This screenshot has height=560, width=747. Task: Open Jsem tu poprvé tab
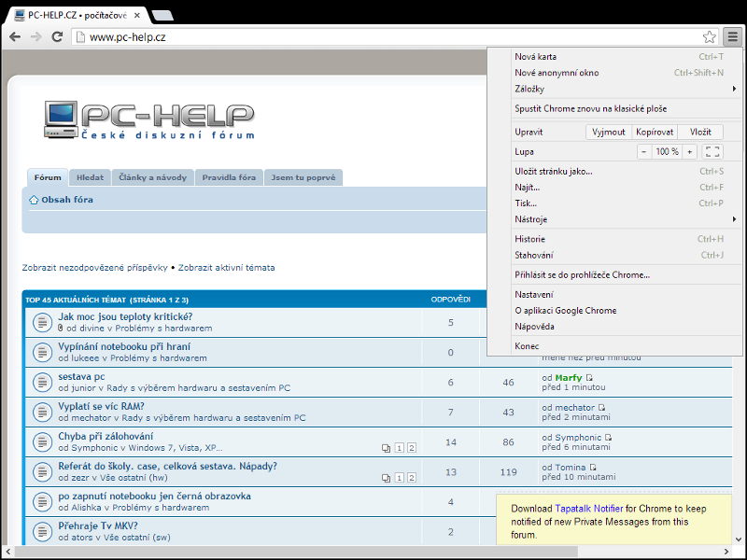303,177
